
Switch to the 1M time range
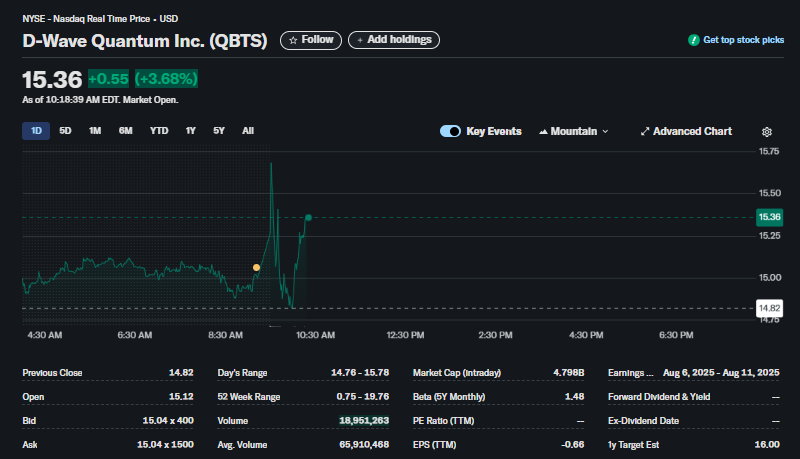pos(95,131)
